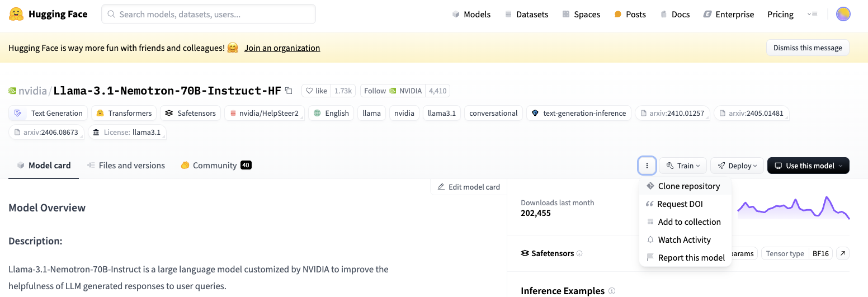868x297 pixels.
Task: Click the nvidia owner link
Action: pyautogui.click(x=32, y=91)
